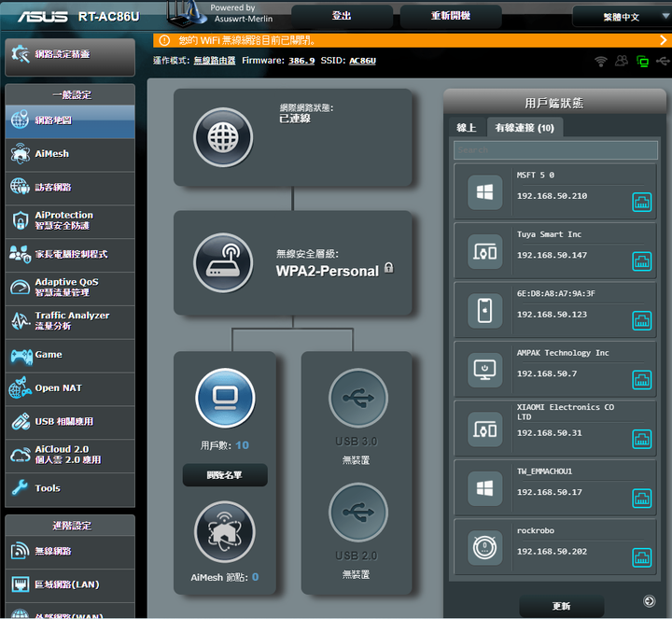This screenshot has width=672, height=619.
Task: Click wired port icon for 192.168.50.17
Action: point(641,499)
